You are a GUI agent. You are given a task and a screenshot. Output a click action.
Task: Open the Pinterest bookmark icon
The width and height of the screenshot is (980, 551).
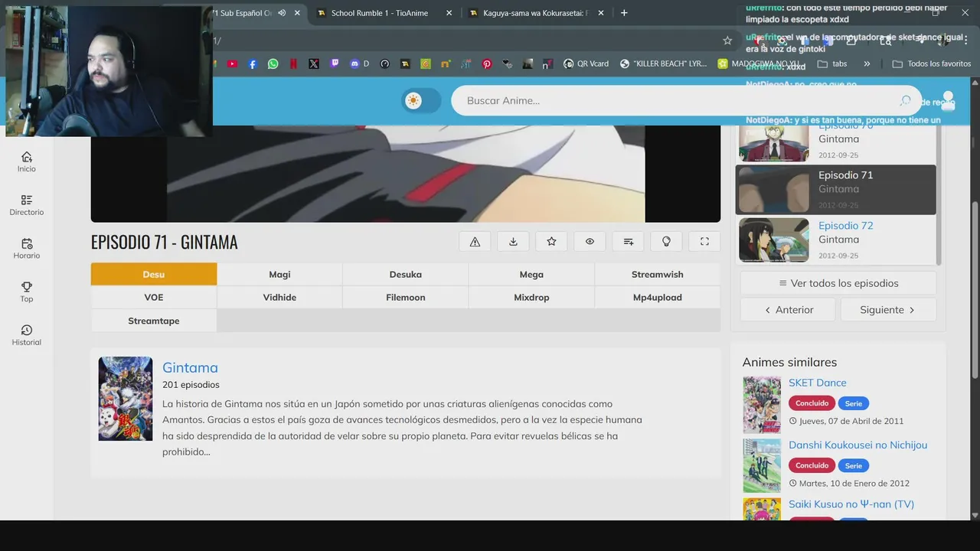coord(487,64)
